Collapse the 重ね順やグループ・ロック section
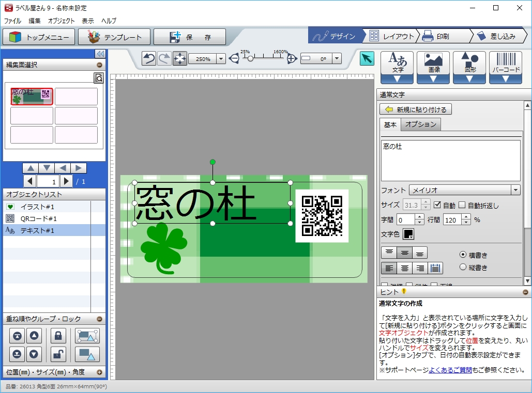Viewport: 532px width, 393px height. pos(99,319)
